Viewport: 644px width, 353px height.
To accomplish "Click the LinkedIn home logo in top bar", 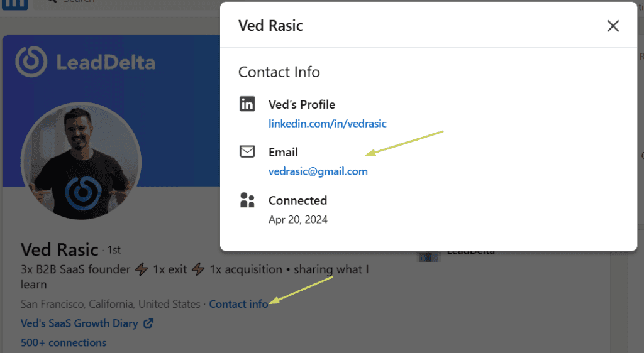I will click(x=15, y=4).
